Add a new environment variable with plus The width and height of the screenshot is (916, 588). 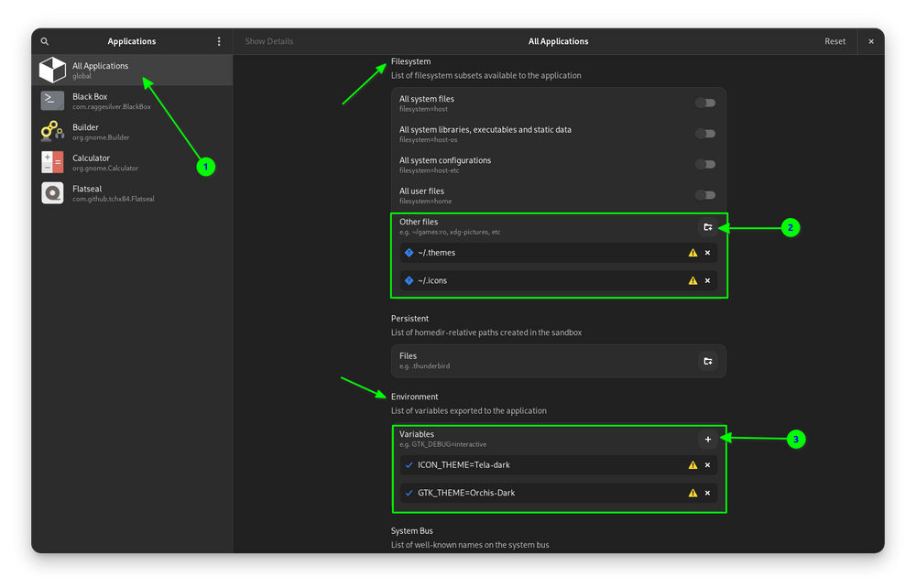pyautogui.click(x=707, y=440)
